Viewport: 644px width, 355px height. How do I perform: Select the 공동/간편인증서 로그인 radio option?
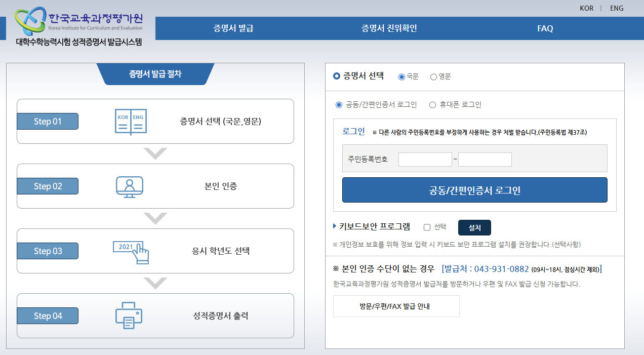339,105
